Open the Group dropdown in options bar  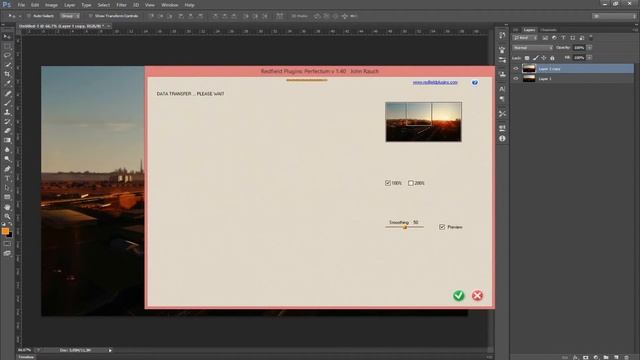[x=70, y=16]
